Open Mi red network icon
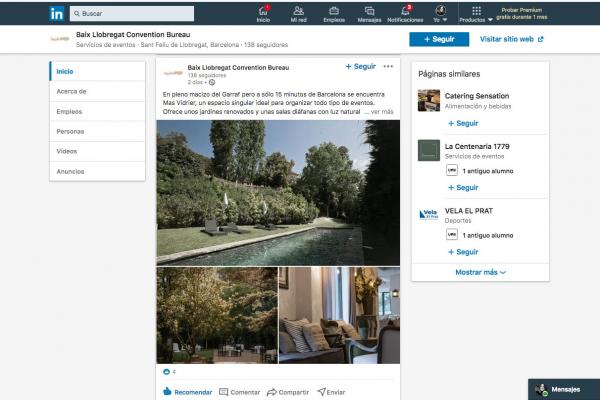This screenshot has width=600, height=400. 298,13
